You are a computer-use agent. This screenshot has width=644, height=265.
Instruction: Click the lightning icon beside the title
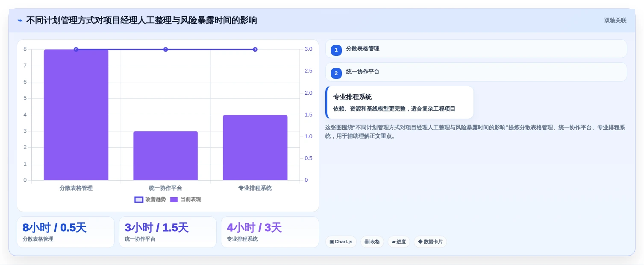coord(20,20)
